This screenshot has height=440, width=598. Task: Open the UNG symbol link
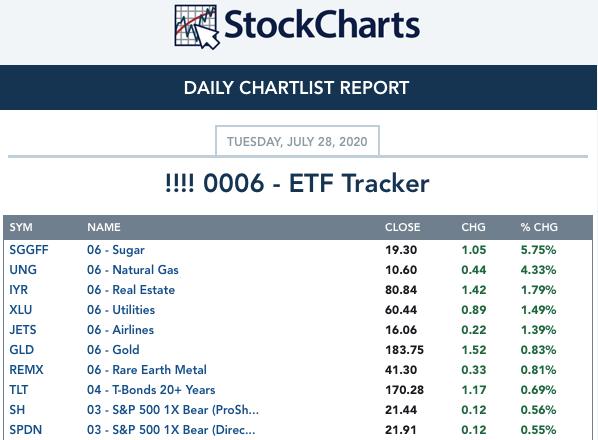click(x=23, y=270)
